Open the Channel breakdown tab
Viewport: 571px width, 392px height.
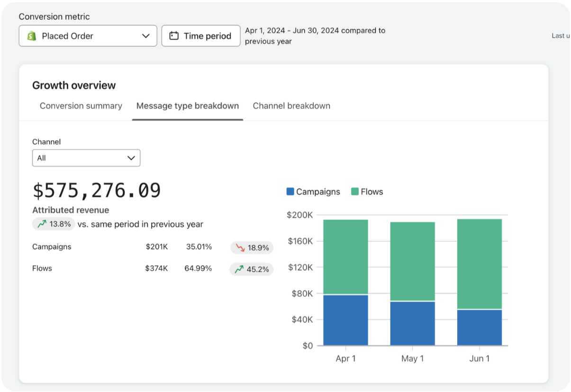[x=291, y=106]
